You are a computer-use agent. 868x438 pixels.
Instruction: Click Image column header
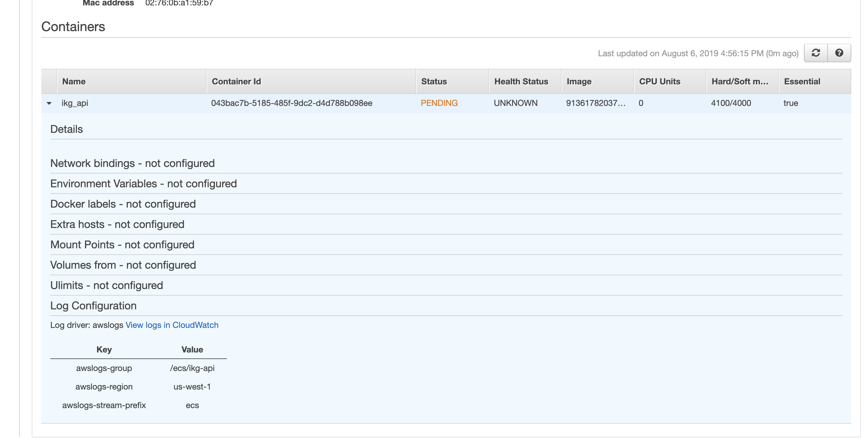coord(579,82)
